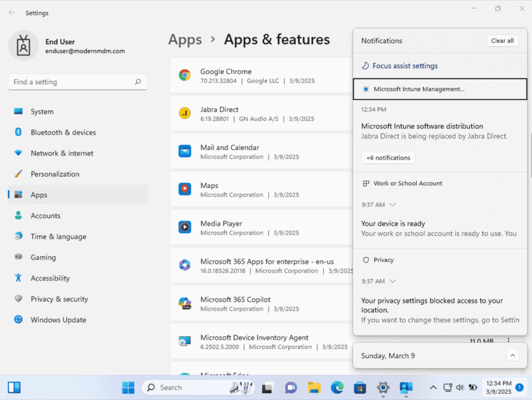Image resolution: width=532 pixels, height=400 pixels.
Task: Go to Windows Update settings
Action: click(58, 320)
